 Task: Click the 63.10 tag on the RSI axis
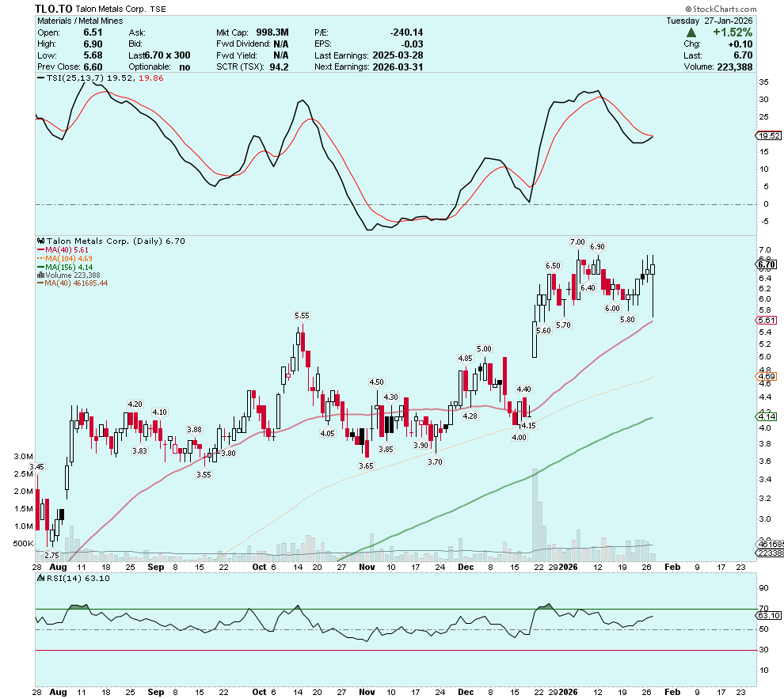[x=768, y=616]
